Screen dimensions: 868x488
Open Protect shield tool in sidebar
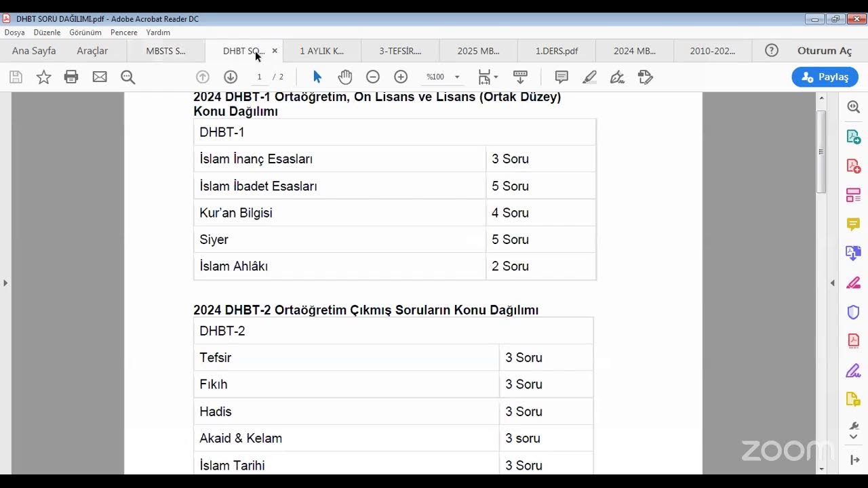click(854, 312)
